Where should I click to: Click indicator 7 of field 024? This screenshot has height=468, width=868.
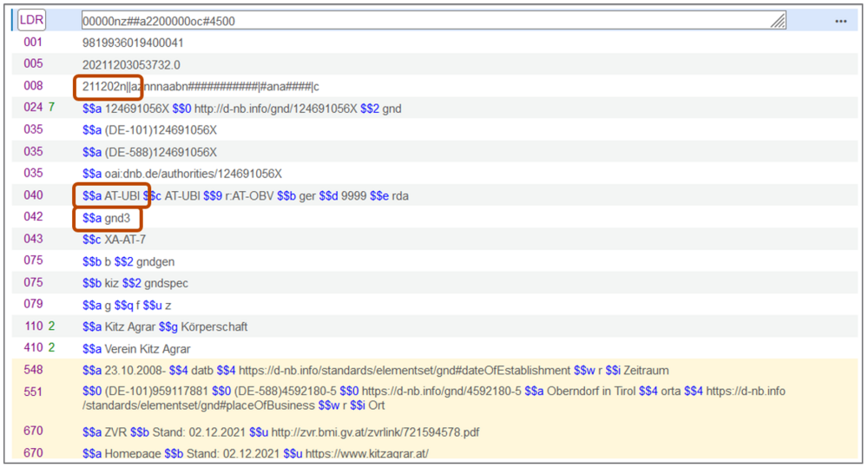(51, 108)
